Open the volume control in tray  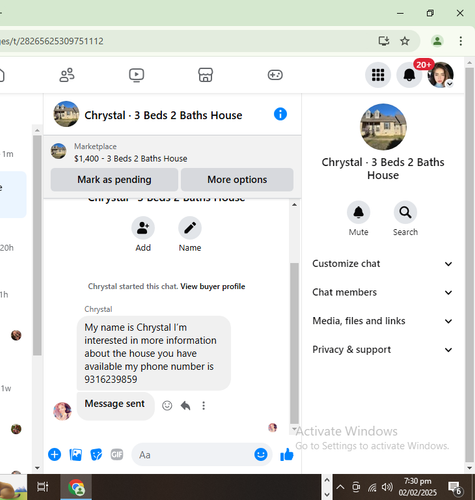[x=387, y=487]
